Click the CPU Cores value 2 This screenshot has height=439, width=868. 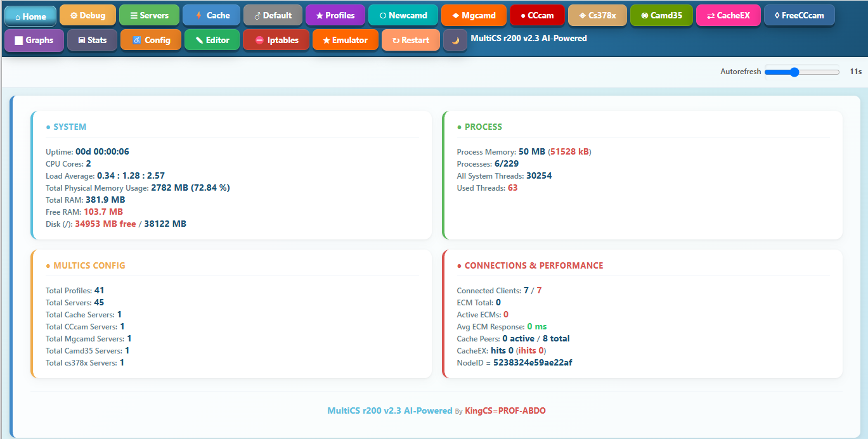pyautogui.click(x=89, y=163)
